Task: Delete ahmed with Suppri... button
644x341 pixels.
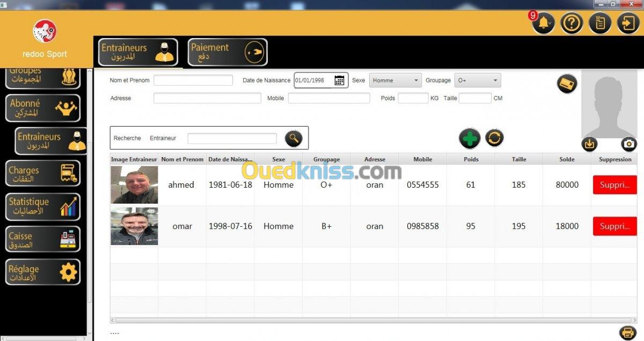Action: click(x=615, y=184)
